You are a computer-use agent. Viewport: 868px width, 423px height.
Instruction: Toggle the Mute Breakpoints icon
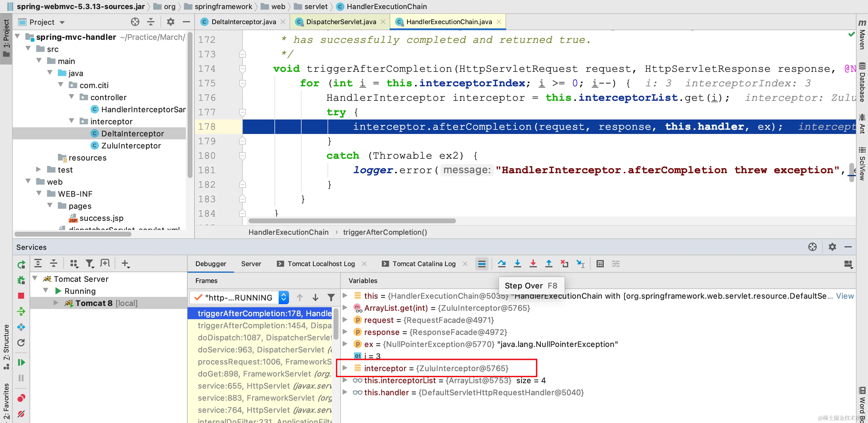(21, 414)
